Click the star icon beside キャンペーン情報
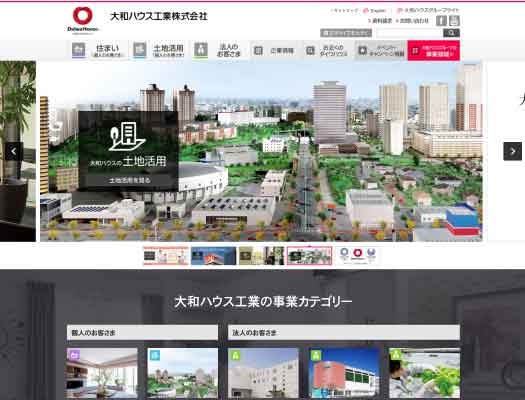Image resolution: width=525 pixels, height=400 pixels. click(362, 51)
